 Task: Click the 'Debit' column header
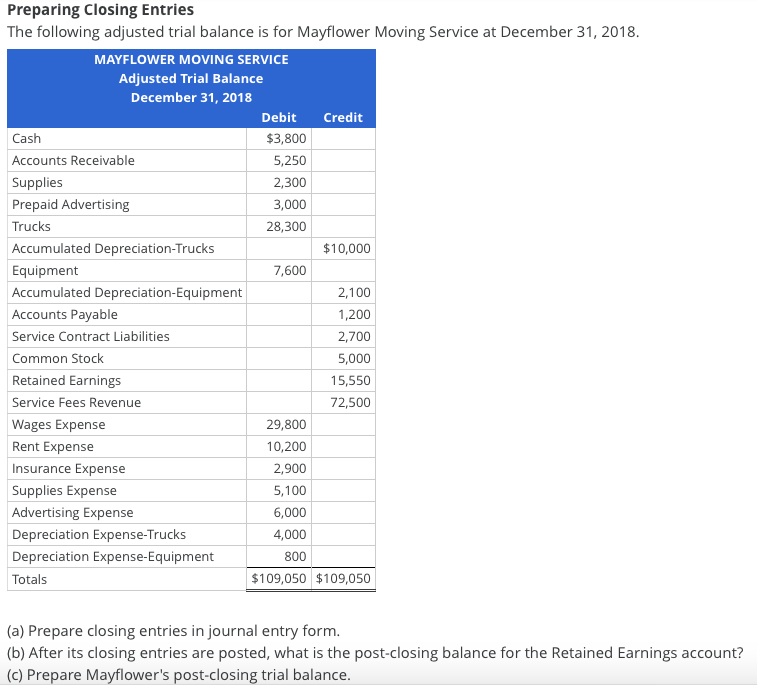click(x=279, y=117)
